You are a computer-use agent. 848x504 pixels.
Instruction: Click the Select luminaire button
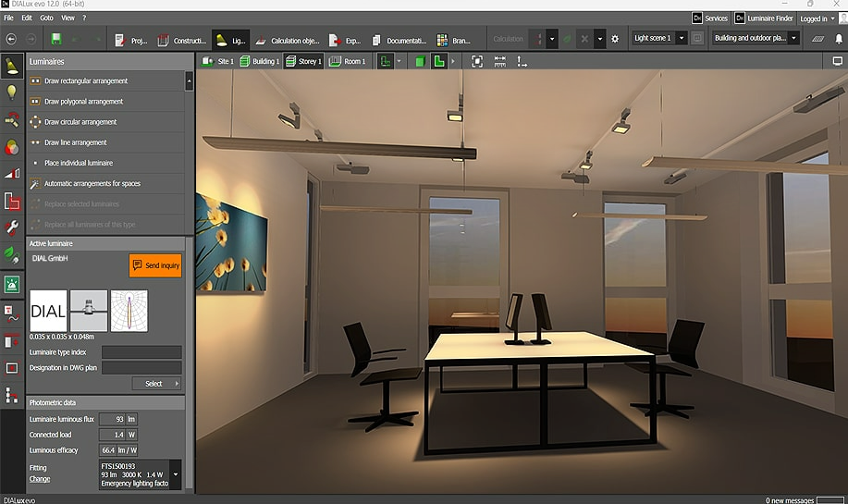click(157, 384)
